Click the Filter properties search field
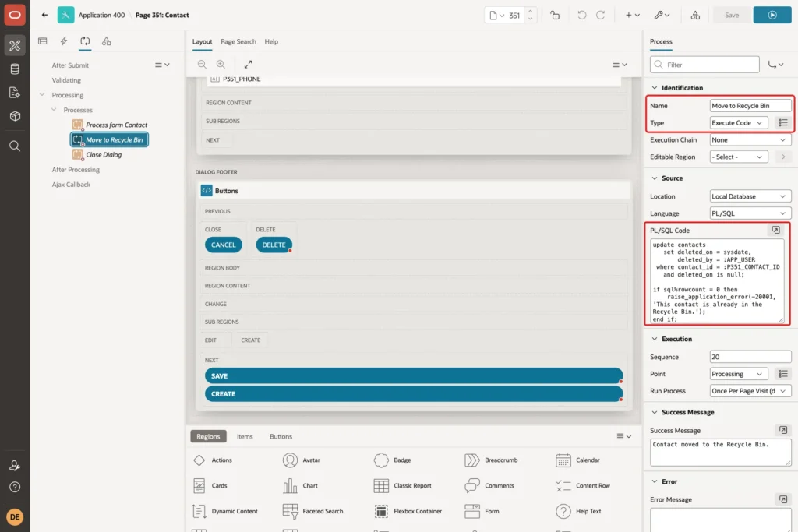Viewport: 798px width, 532px height. tap(704, 65)
